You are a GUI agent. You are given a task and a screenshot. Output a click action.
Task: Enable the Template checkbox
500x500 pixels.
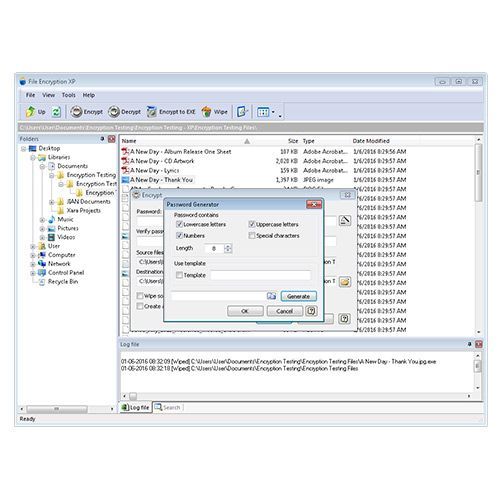[179, 275]
